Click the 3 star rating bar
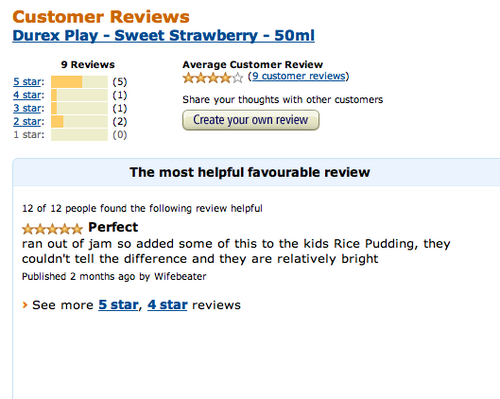The width and height of the screenshot is (500, 399). coord(79,108)
